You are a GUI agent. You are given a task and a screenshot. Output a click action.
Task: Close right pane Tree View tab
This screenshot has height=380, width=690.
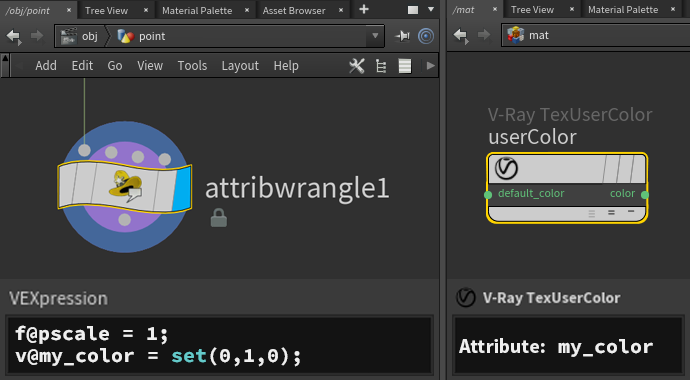pyautogui.click(x=572, y=9)
